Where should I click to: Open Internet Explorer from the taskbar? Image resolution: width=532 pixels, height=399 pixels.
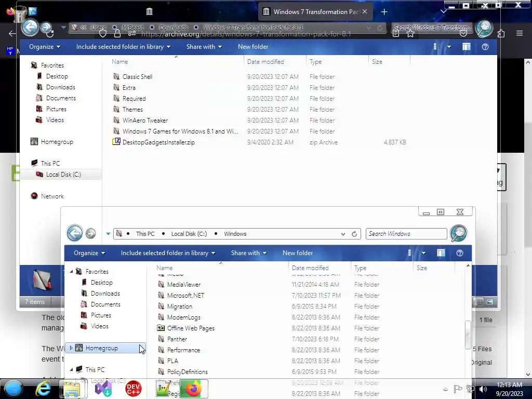click(x=44, y=389)
